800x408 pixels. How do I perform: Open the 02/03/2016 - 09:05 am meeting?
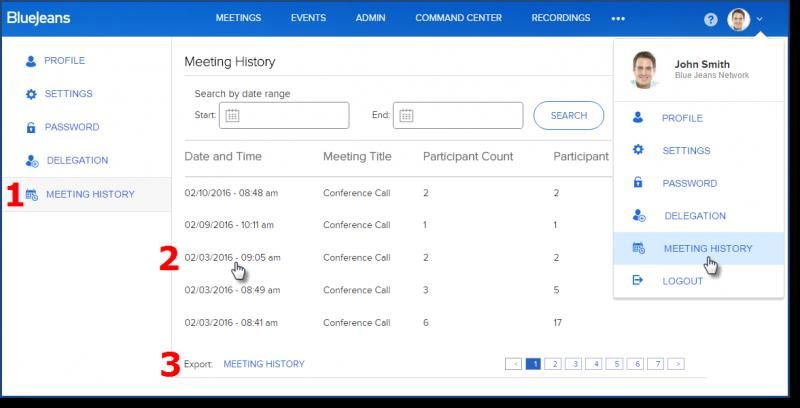point(232,258)
